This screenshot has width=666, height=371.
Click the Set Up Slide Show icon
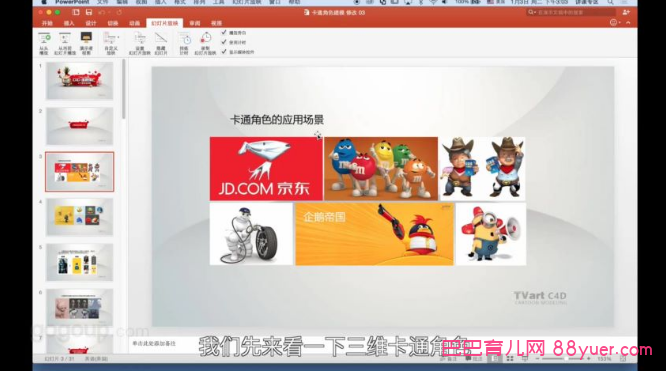click(140, 43)
